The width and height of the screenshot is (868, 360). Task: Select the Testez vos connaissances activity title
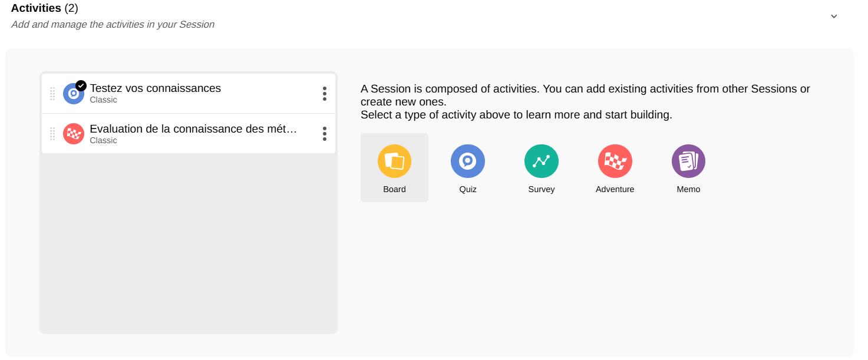pos(155,88)
